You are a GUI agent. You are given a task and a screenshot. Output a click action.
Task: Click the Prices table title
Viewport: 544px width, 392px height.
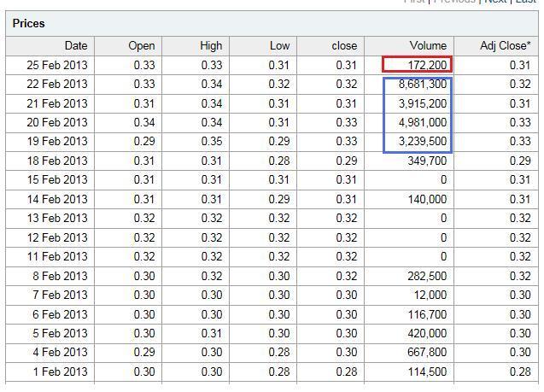pyautogui.click(x=29, y=24)
